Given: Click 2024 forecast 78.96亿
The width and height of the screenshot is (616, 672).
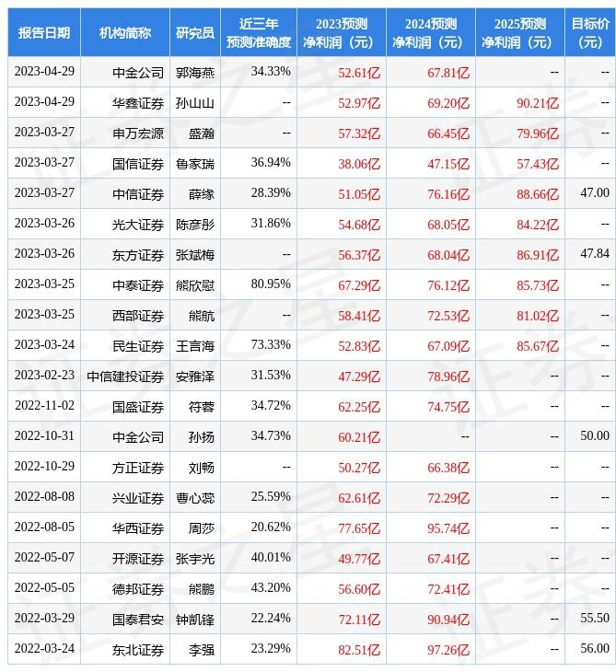Looking at the screenshot, I should tap(448, 377).
